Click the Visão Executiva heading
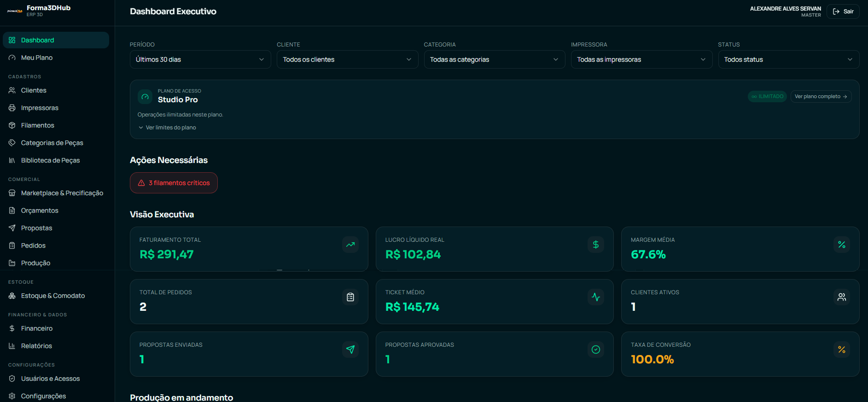The width and height of the screenshot is (868, 402). (162, 215)
